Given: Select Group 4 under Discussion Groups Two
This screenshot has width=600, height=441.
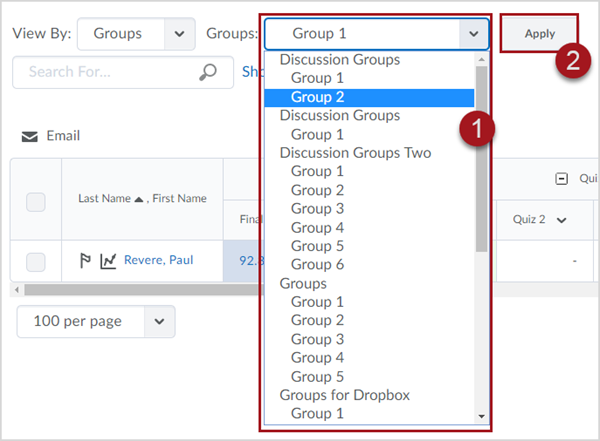Looking at the screenshot, I should click(x=317, y=228).
